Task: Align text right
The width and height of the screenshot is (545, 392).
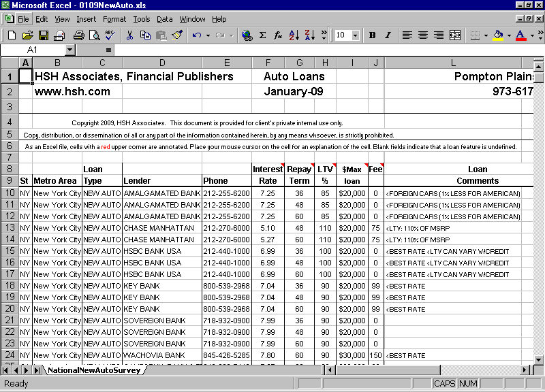Action: point(439,35)
